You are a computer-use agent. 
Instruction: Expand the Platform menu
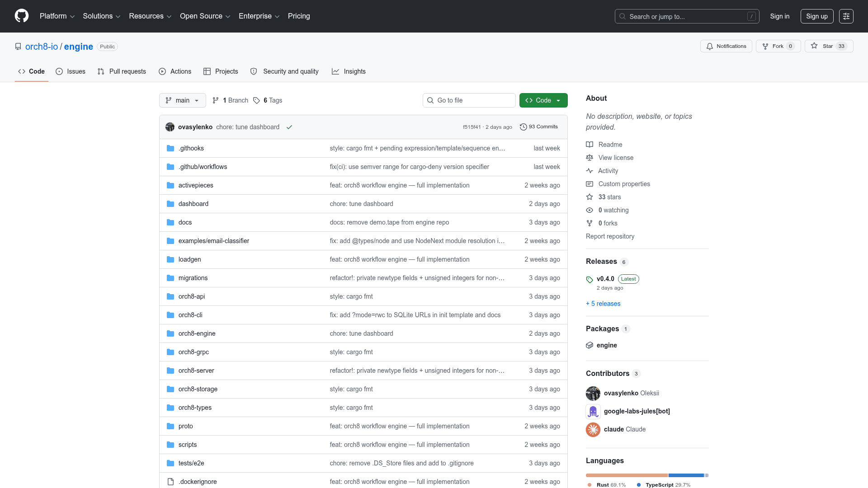pyautogui.click(x=57, y=16)
